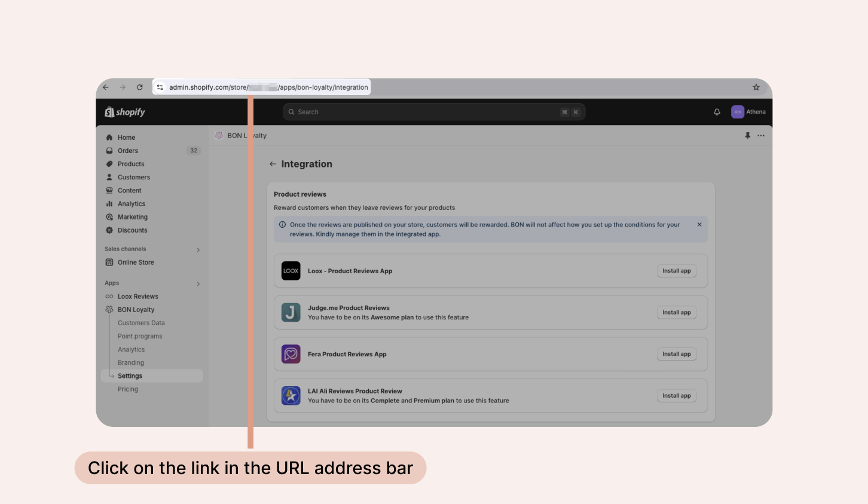Go back using Integration arrow
This screenshot has height=504, width=868.
point(273,164)
